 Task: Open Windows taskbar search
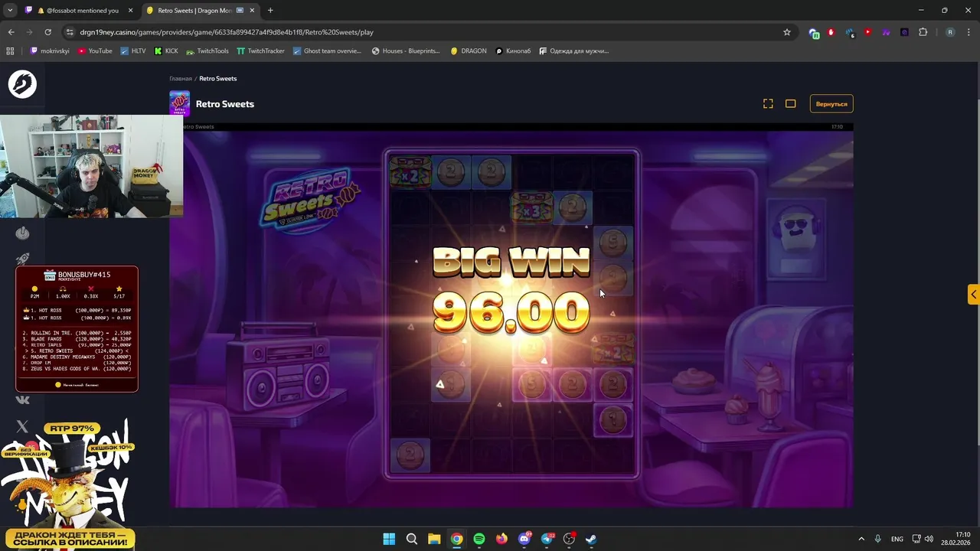pos(412,539)
